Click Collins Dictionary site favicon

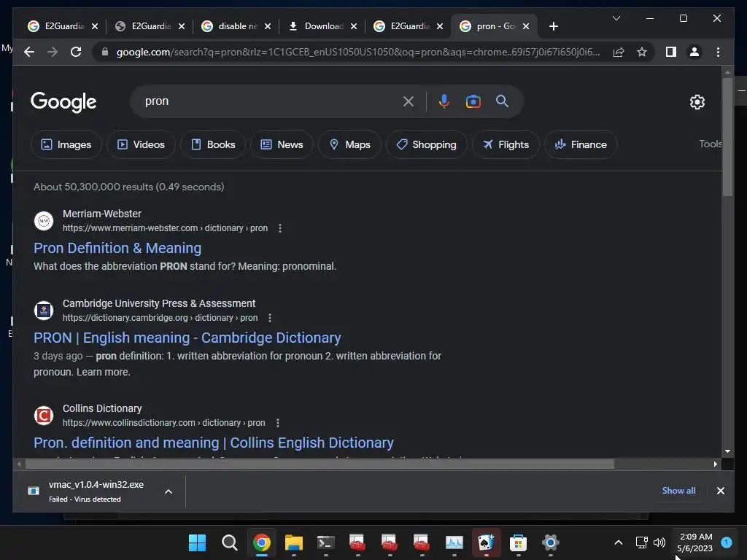point(44,415)
